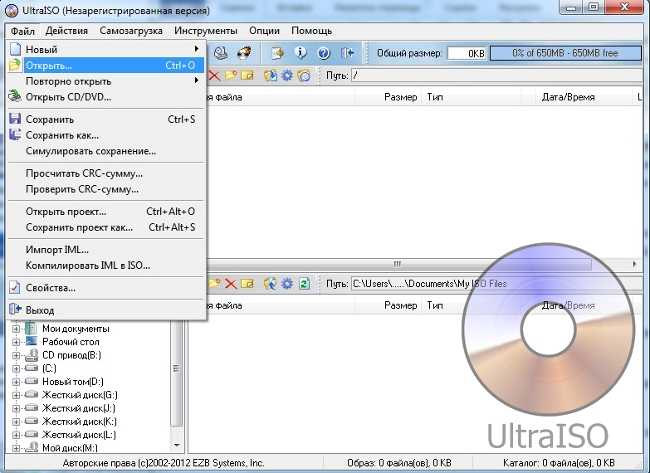Open the Новый submenu arrow
This screenshot has width=650, height=473.
196,49
